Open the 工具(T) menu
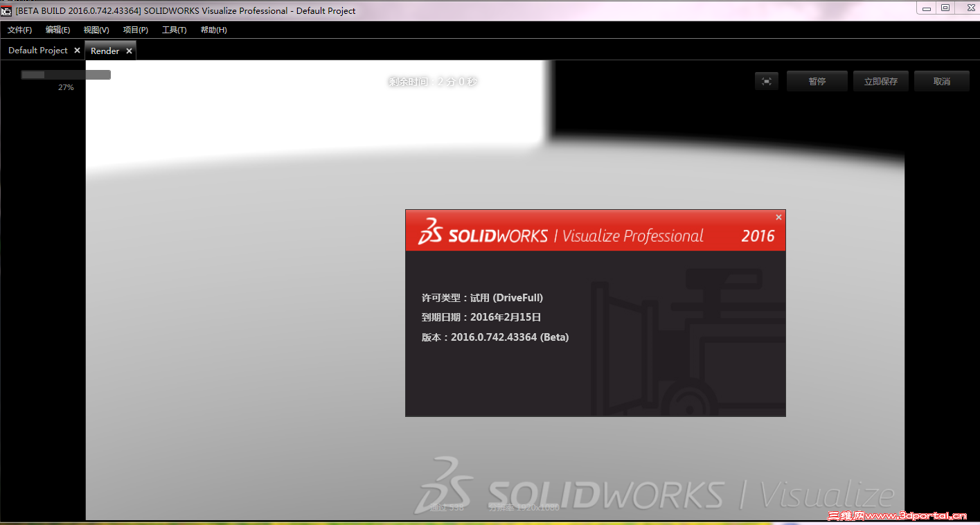The width and height of the screenshot is (980, 525). pyautogui.click(x=174, y=30)
